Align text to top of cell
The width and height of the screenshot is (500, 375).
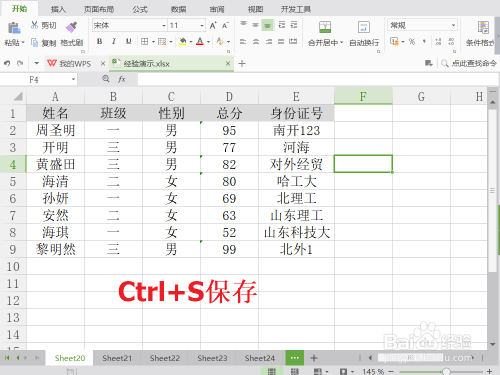[243, 24]
